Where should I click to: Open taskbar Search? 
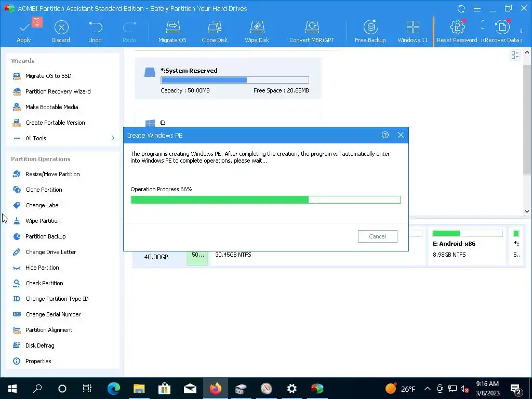(x=37, y=389)
